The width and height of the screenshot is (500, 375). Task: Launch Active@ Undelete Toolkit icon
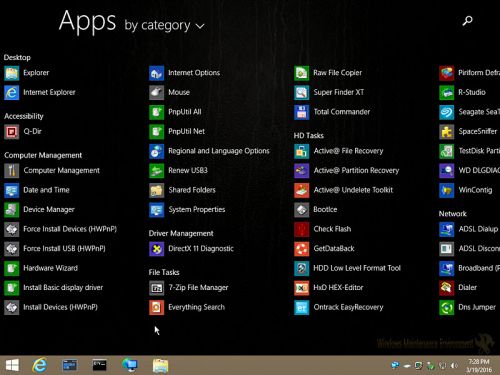(x=302, y=190)
